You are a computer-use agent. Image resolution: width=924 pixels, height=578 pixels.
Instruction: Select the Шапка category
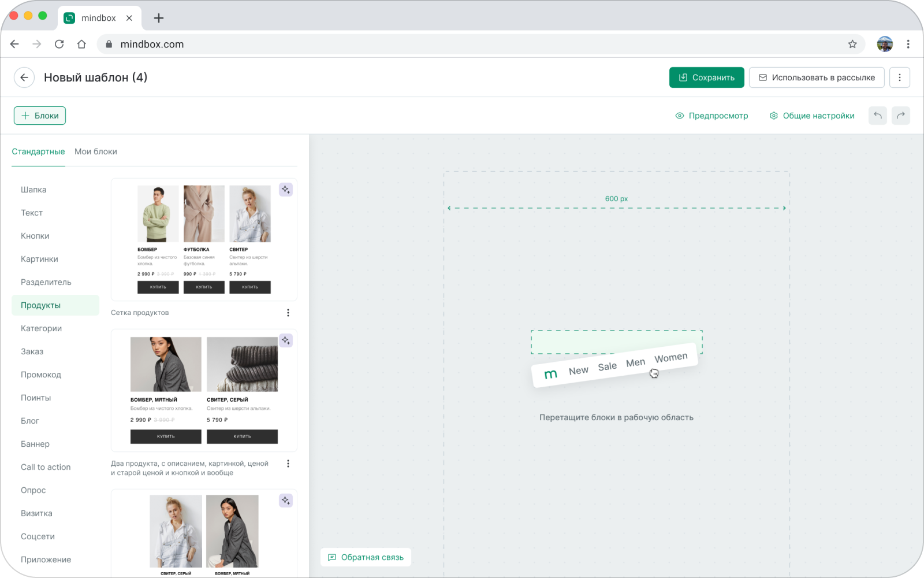pyautogui.click(x=55, y=190)
